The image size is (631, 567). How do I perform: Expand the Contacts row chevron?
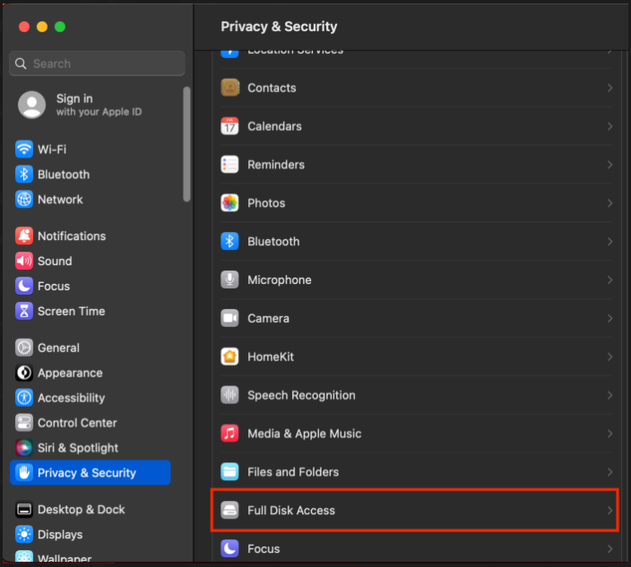point(609,88)
